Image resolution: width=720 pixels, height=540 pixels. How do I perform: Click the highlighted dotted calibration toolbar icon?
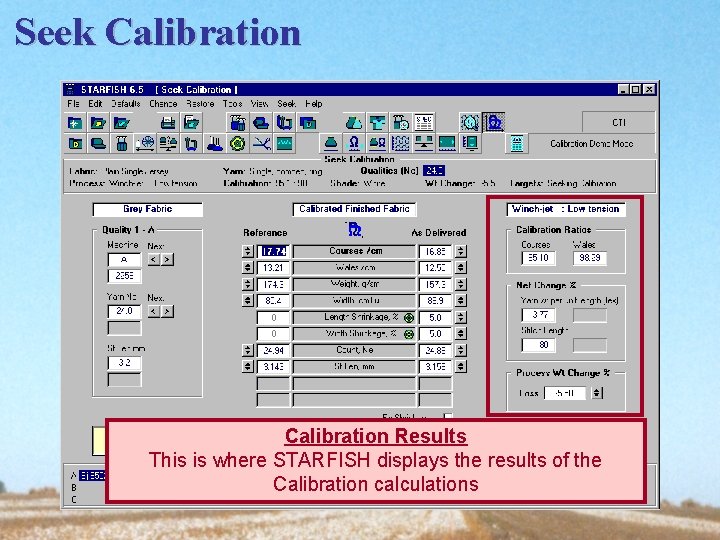point(494,123)
